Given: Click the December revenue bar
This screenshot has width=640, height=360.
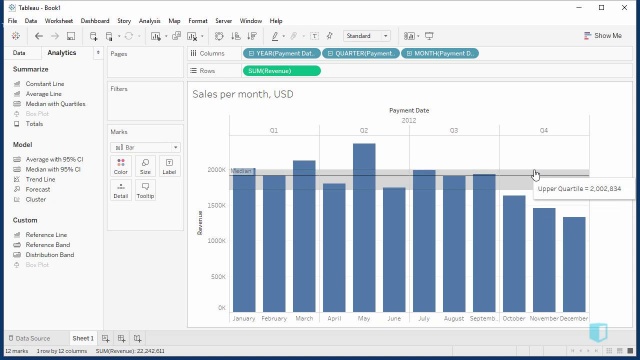Looking at the screenshot, I should pos(574,264).
